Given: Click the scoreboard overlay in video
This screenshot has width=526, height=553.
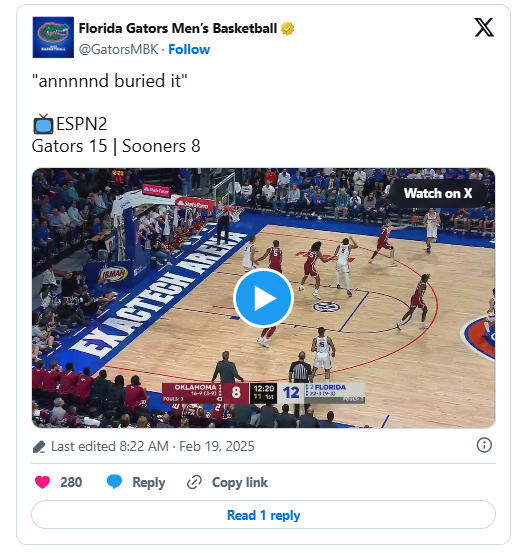Looking at the screenshot, I should 263,393.
